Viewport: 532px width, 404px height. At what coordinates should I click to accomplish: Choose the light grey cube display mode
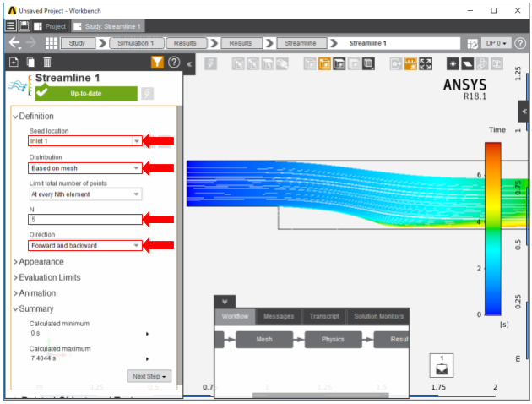tap(354, 64)
